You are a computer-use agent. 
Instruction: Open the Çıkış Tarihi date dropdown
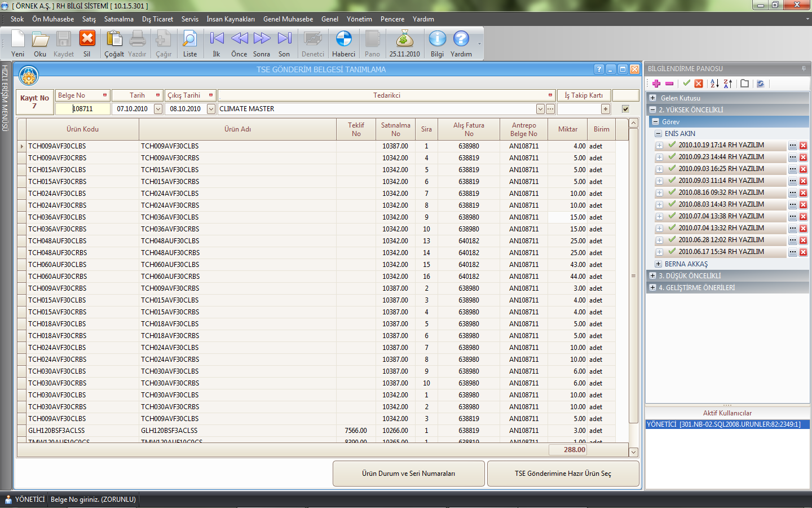click(211, 109)
